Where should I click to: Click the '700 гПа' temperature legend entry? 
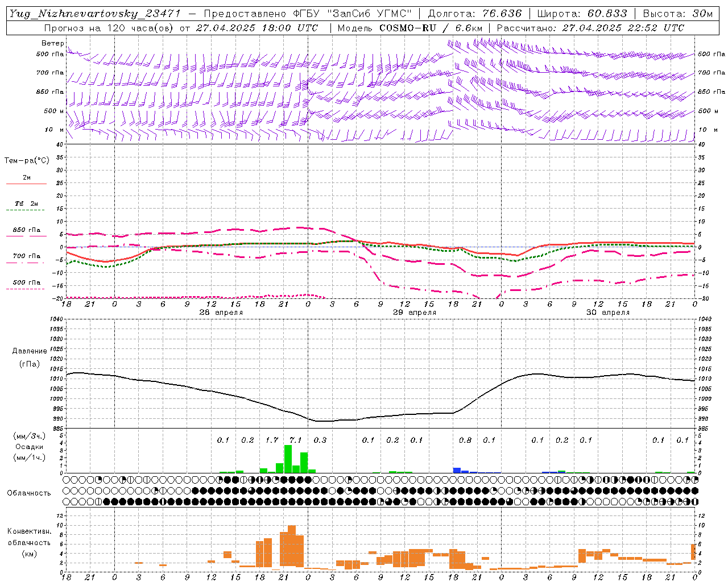(x=27, y=256)
